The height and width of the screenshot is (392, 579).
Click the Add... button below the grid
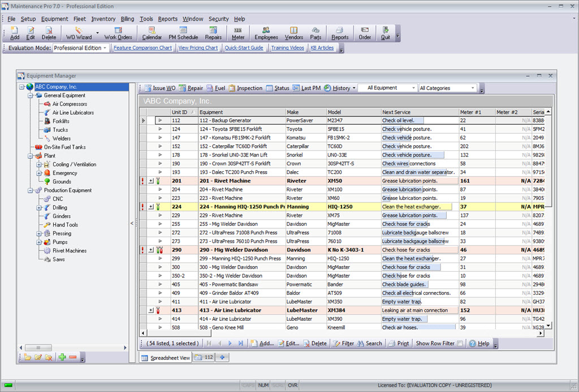coord(262,343)
